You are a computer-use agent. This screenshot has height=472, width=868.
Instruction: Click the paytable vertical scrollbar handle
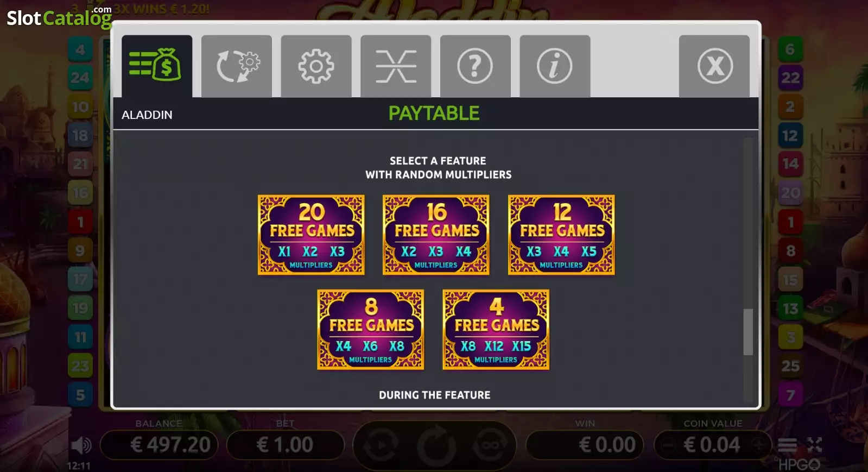[748, 332]
